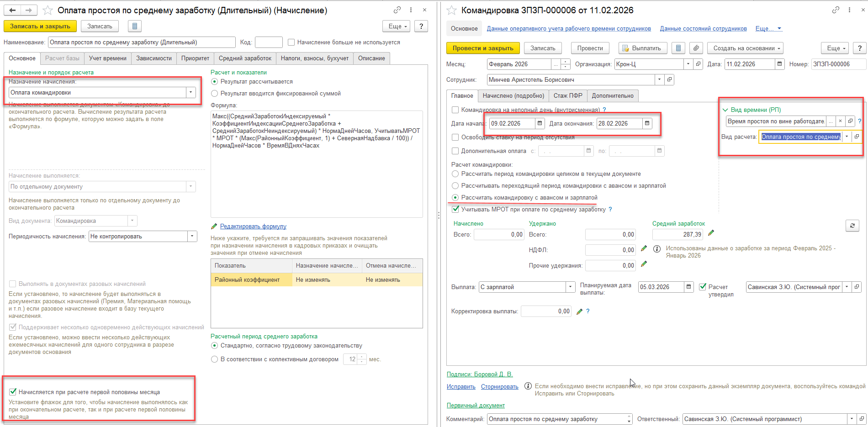Select 'Результат вводится фиксированной суммой' option

tap(214, 93)
